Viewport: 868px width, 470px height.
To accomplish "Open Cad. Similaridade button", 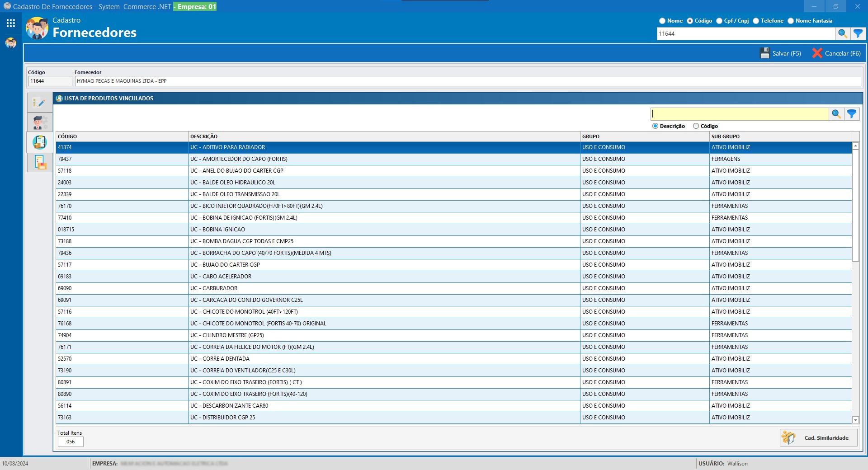I will (x=818, y=437).
